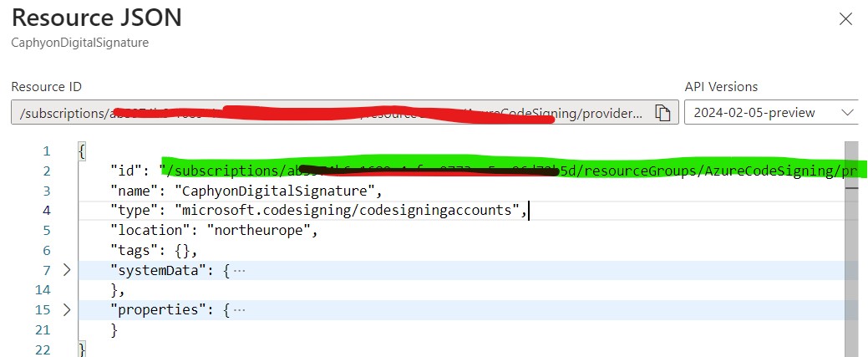
Task: Select line number 1 in the gutter
Action: click(46, 151)
